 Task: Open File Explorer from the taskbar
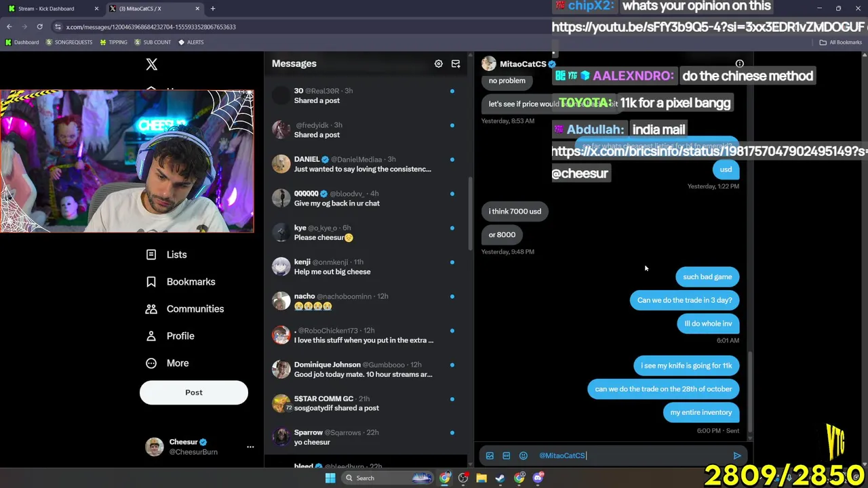(x=481, y=478)
